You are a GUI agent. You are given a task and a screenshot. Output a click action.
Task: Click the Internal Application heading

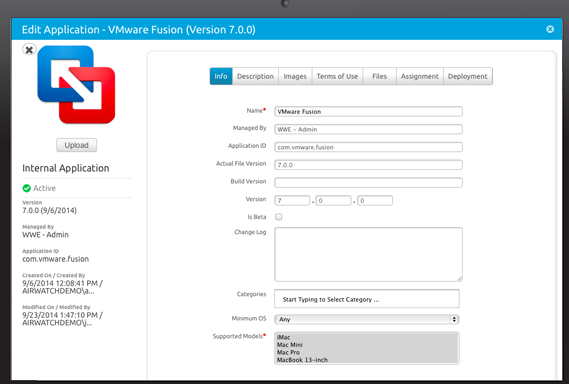66,168
